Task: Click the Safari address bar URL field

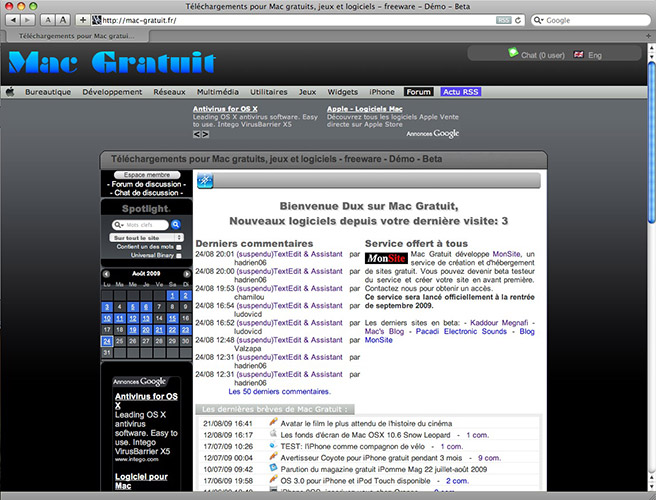Action: (293, 20)
